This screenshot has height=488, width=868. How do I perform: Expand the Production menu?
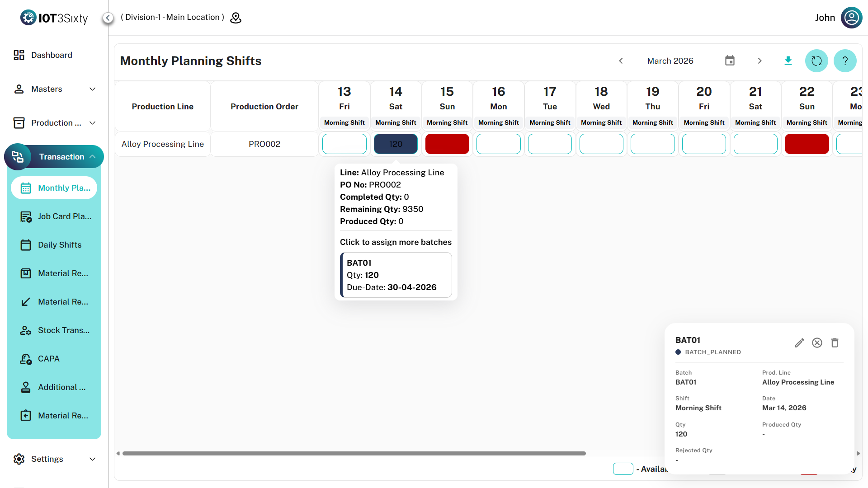(x=54, y=123)
